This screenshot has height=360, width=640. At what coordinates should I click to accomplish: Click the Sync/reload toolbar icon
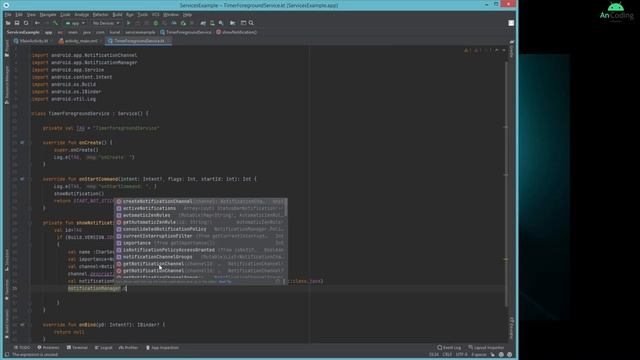pos(26,23)
